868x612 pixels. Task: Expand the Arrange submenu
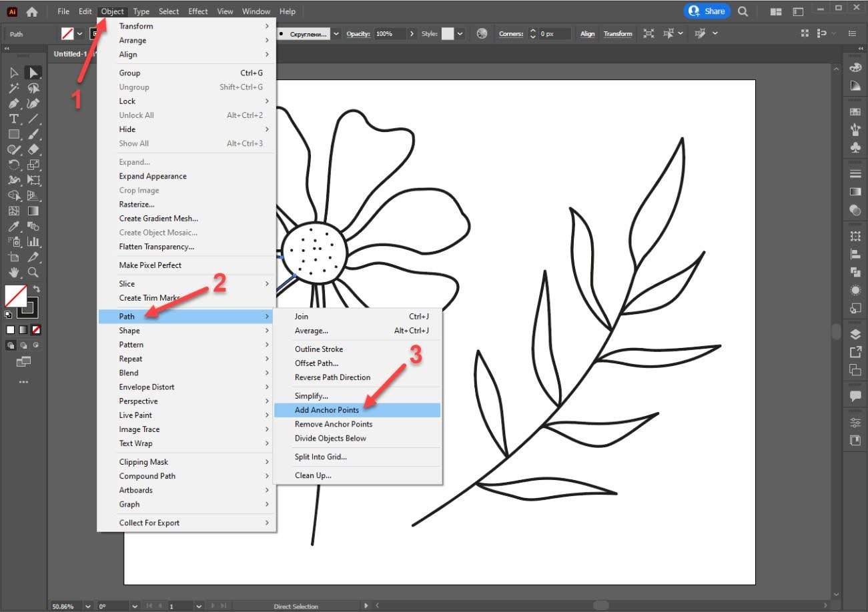[x=187, y=40]
